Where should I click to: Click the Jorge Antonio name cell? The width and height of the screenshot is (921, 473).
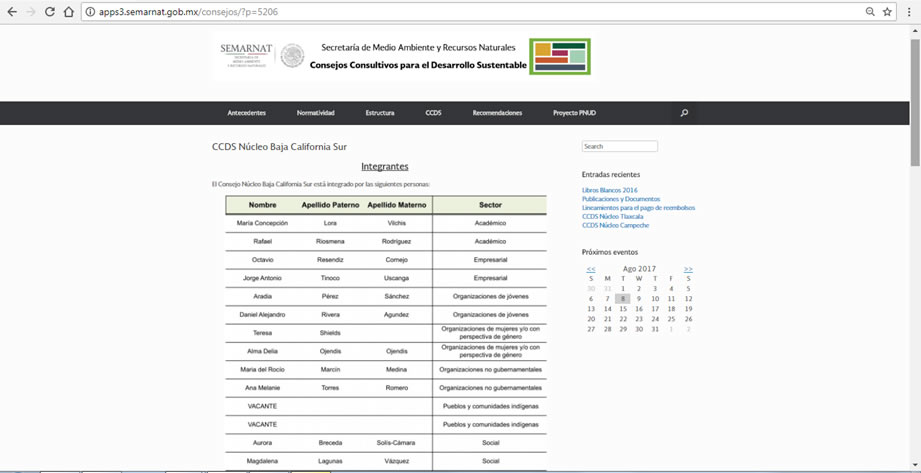point(262,278)
